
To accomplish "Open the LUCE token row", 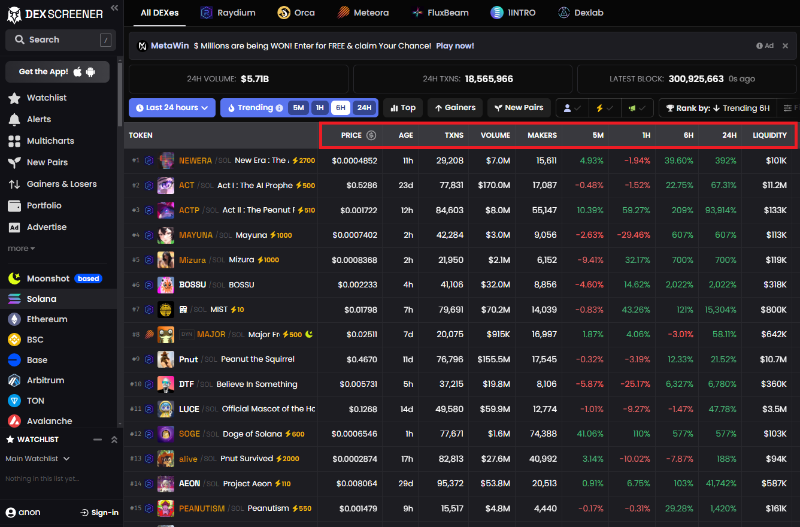I will (461, 409).
